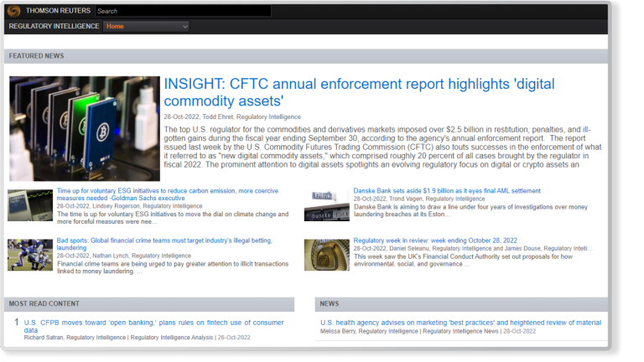Open the Danske Bank AML settlement story
The height and width of the screenshot is (362, 644).
(447, 191)
